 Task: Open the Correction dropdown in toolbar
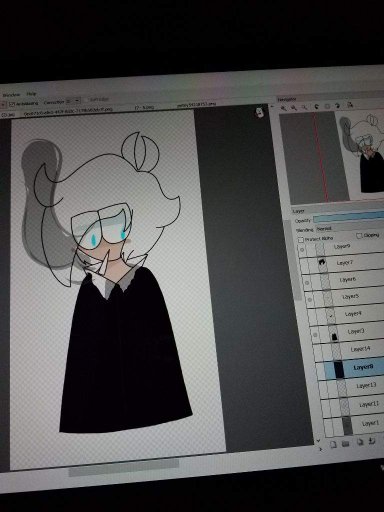73,101
